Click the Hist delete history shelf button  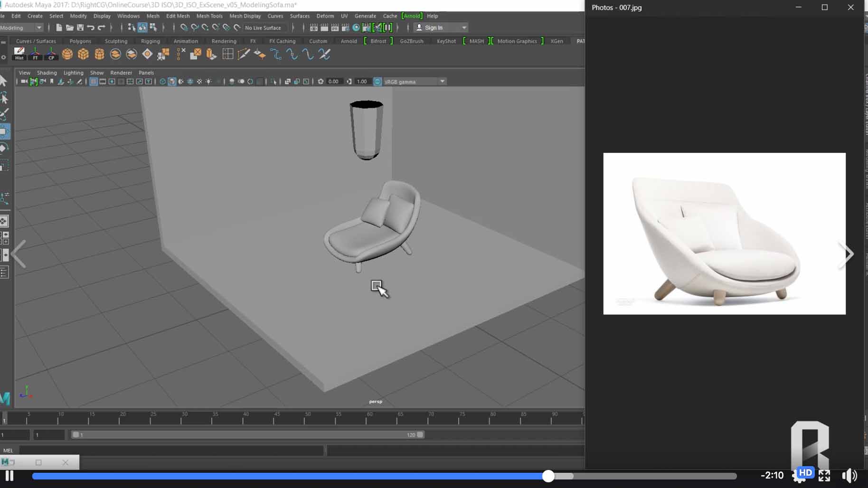[19, 54]
